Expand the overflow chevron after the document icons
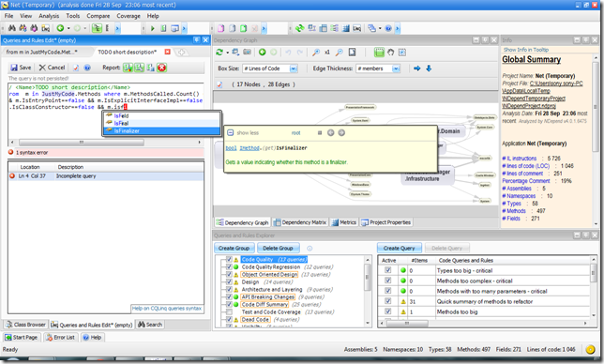This screenshot has height=364, width=604. pos(264,28)
